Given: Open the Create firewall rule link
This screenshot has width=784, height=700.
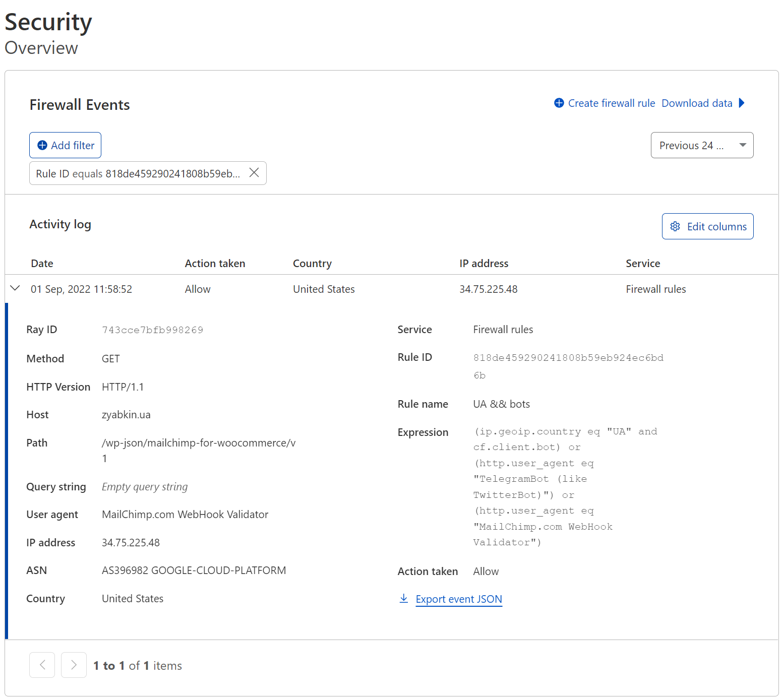Looking at the screenshot, I should point(611,103).
